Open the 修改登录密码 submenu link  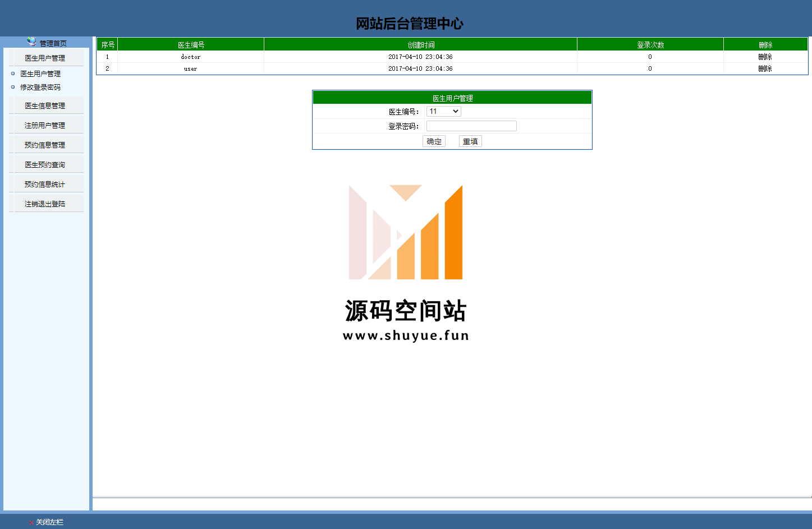tap(40, 87)
